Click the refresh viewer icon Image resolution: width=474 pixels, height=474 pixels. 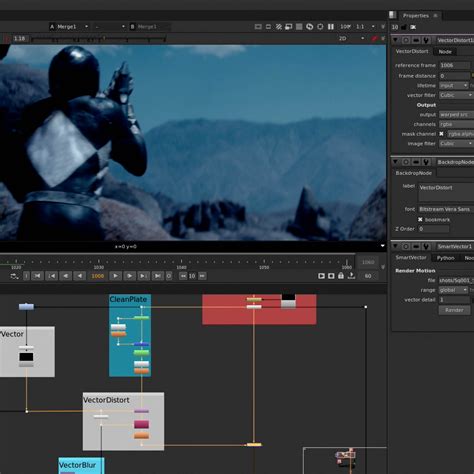(309, 27)
